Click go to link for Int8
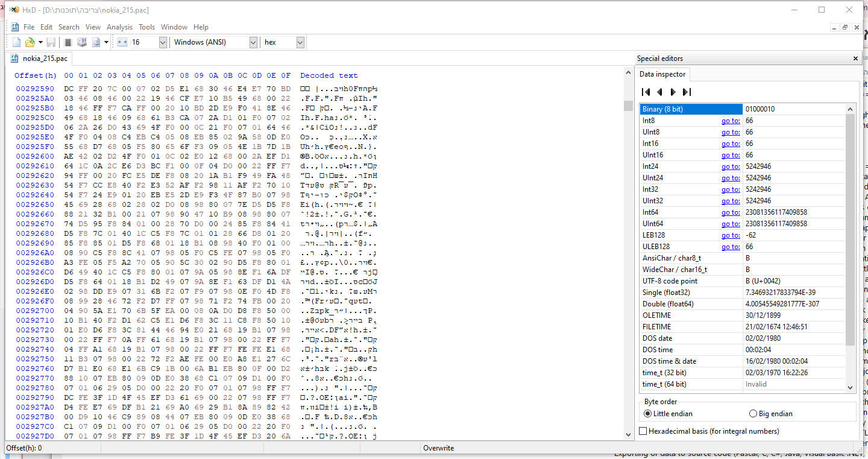Viewport: 868px width, 459px height. [731, 121]
